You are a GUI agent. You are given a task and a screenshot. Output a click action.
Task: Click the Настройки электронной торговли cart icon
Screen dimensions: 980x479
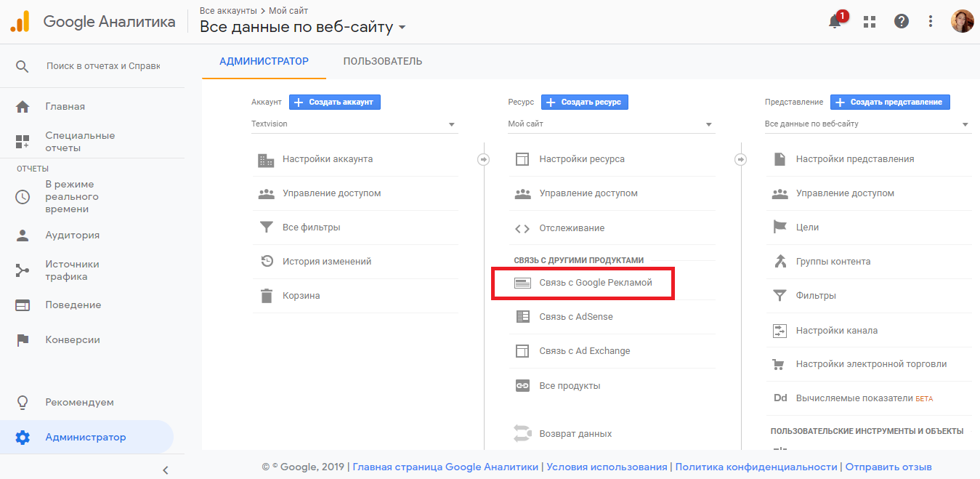tap(779, 364)
